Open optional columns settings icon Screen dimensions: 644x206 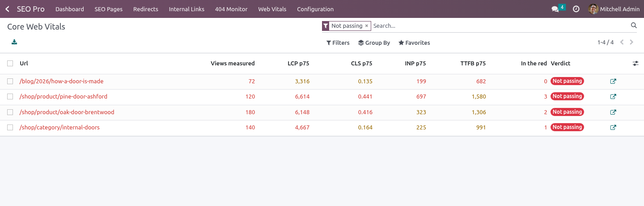click(636, 64)
